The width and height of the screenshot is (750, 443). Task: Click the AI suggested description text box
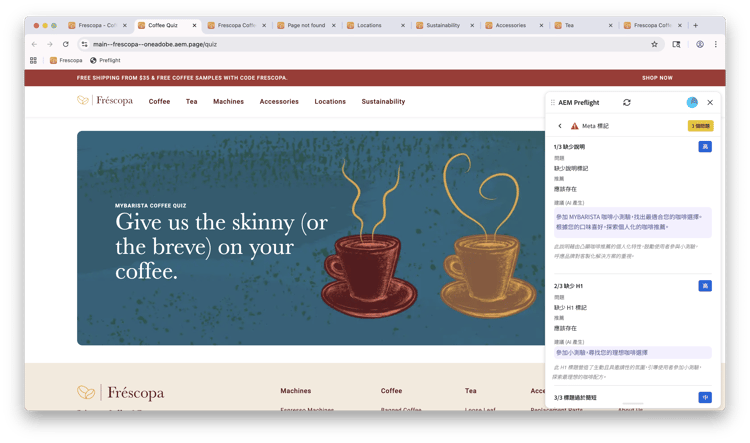click(x=632, y=222)
